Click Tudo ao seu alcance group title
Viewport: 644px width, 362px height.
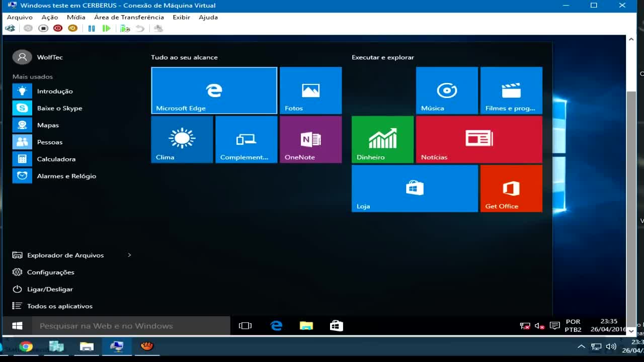coord(184,57)
